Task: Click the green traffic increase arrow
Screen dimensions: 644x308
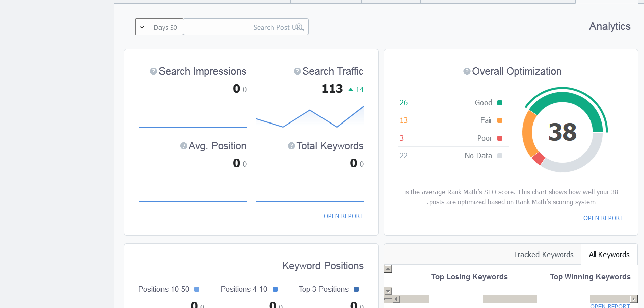Action: [x=351, y=89]
